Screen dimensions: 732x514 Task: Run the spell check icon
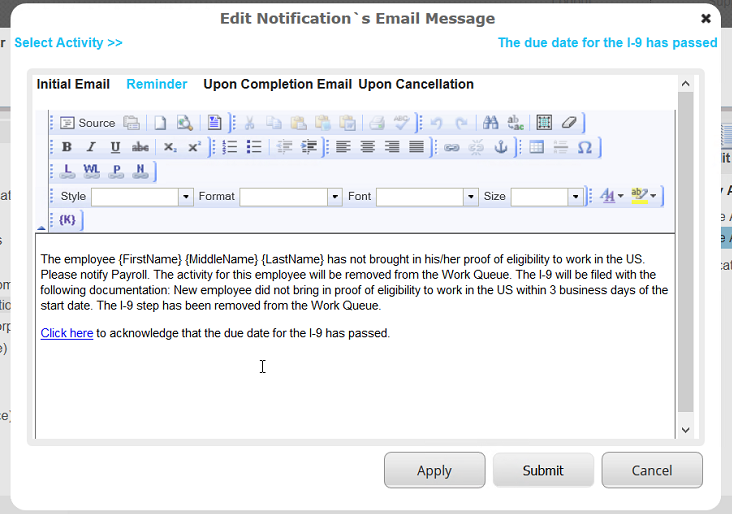click(x=401, y=123)
